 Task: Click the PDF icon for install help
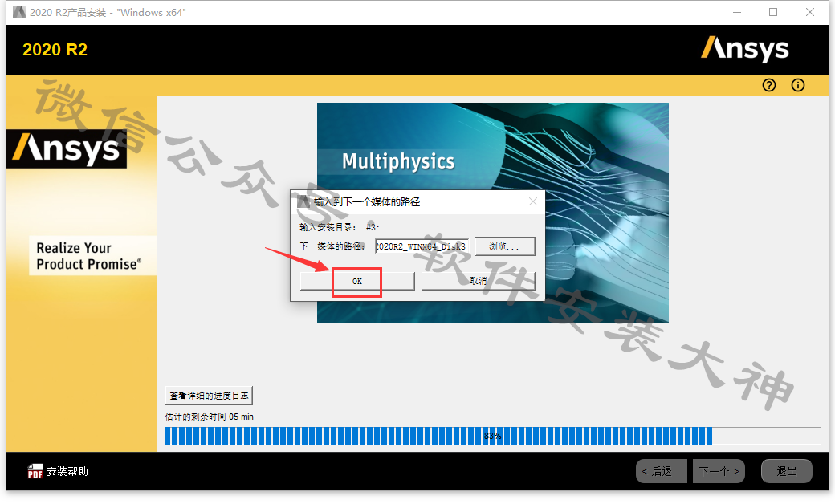(35, 471)
